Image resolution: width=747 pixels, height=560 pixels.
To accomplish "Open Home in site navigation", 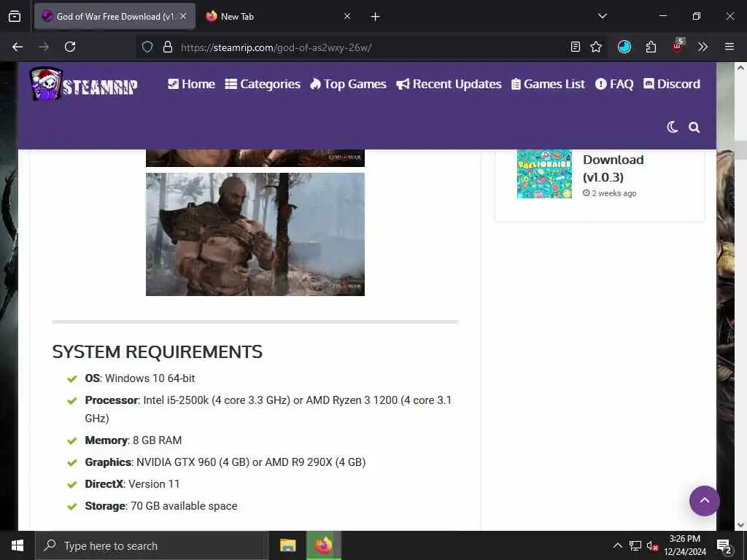I will pyautogui.click(x=192, y=84).
